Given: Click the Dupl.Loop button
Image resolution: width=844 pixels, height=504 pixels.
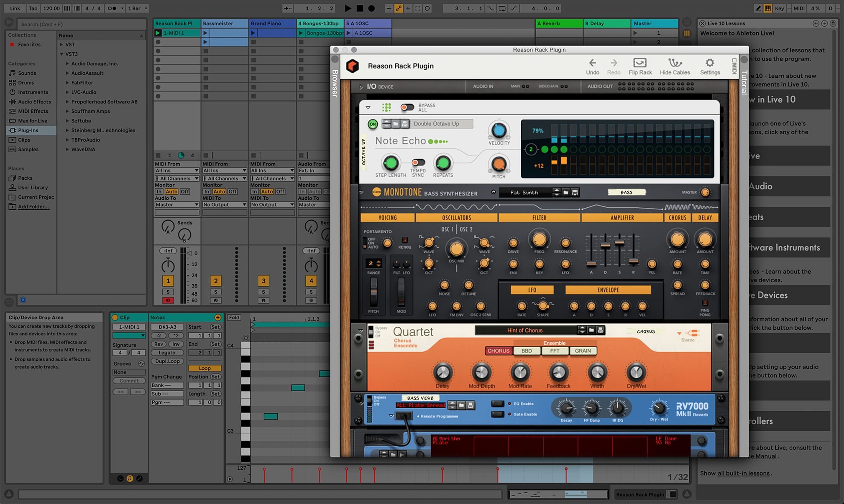Looking at the screenshot, I should pyautogui.click(x=167, y=361).
